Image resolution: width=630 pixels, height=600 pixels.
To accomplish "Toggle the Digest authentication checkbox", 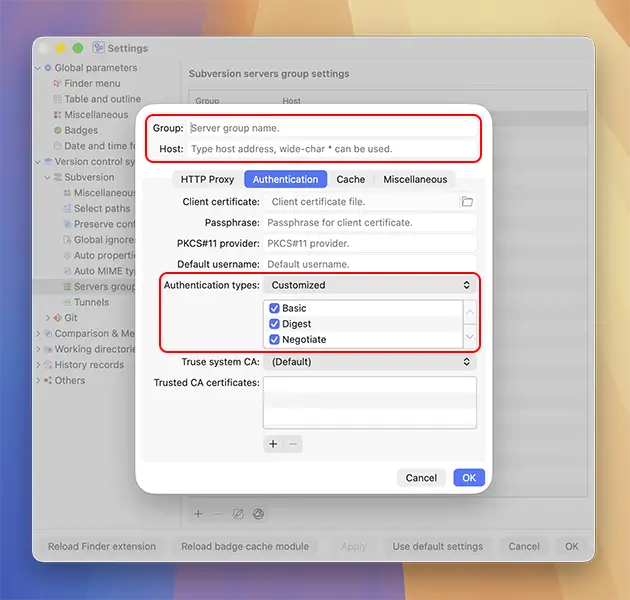I will coord(274,324).
